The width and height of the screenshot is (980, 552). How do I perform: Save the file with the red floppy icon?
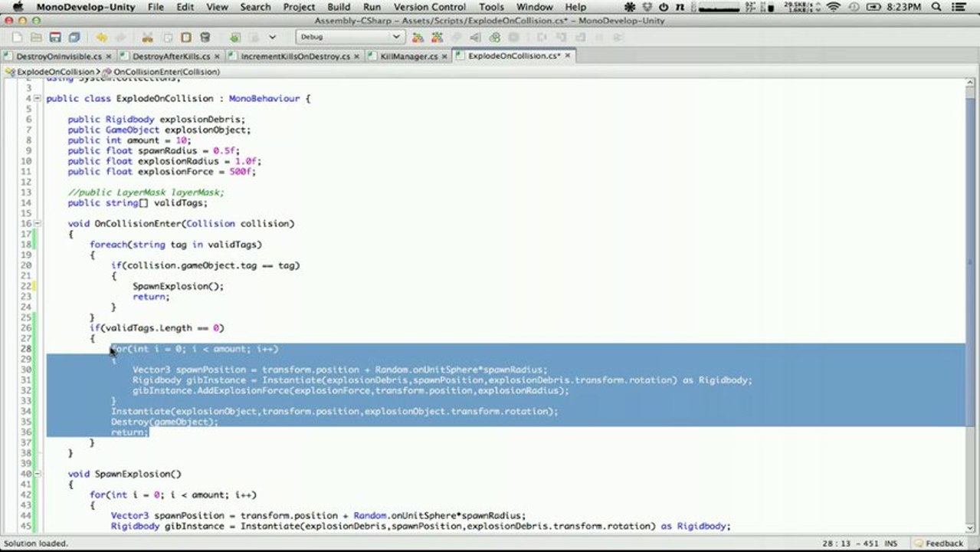(x=55, y=37)
